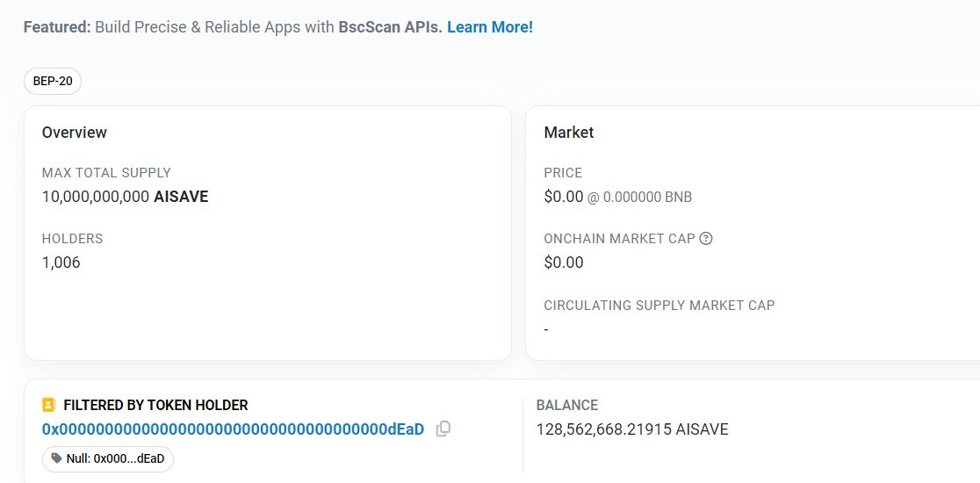
Task: Click the BEP-20 token type badge
Action: pyautogui.click(x=53, y=81)
